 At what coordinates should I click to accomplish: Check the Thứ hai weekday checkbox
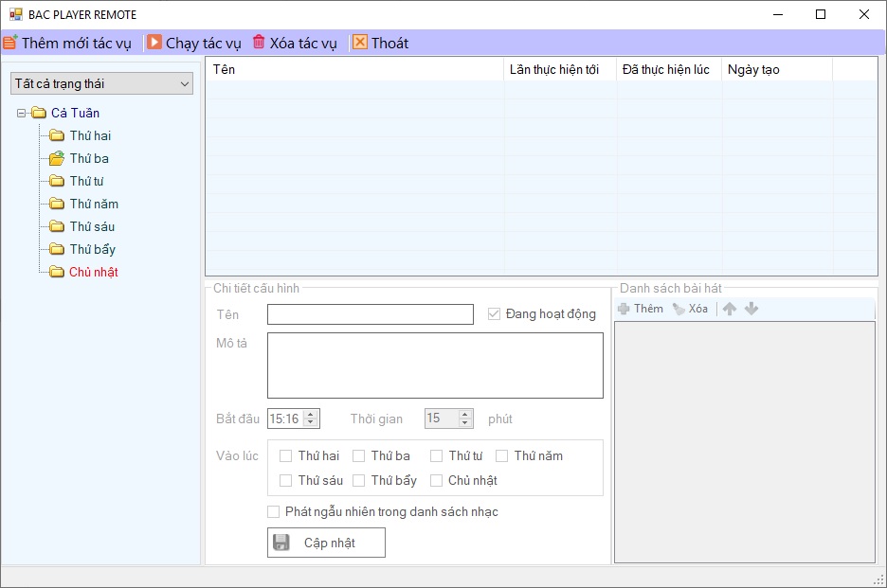286,455
